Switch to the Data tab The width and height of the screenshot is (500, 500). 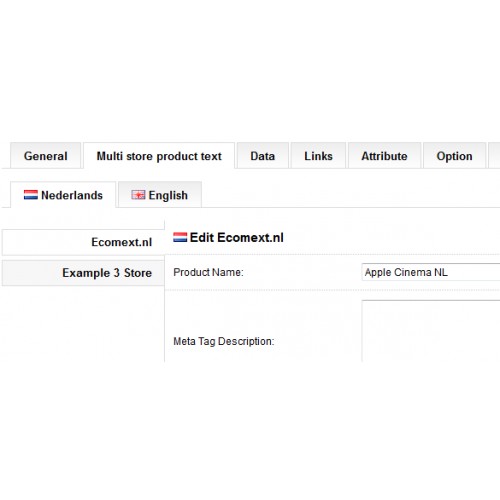click(x=263, y=156)
